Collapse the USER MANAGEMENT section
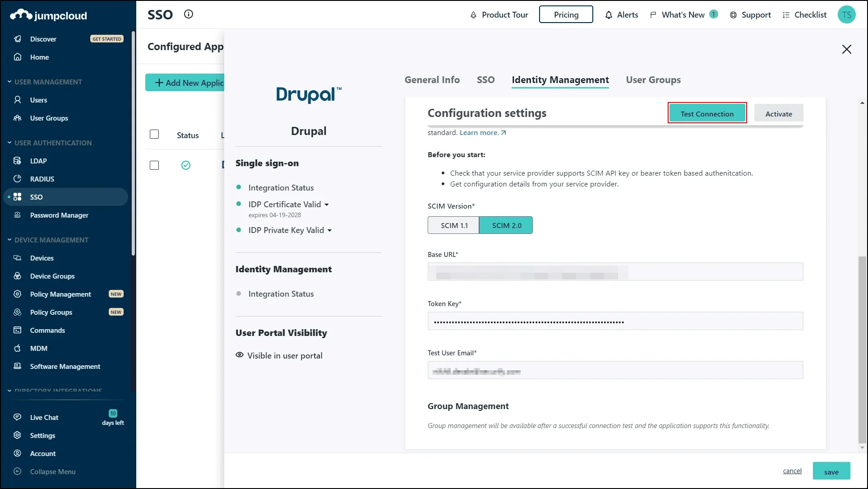868x489 pixels. click(x=9, y=82)
